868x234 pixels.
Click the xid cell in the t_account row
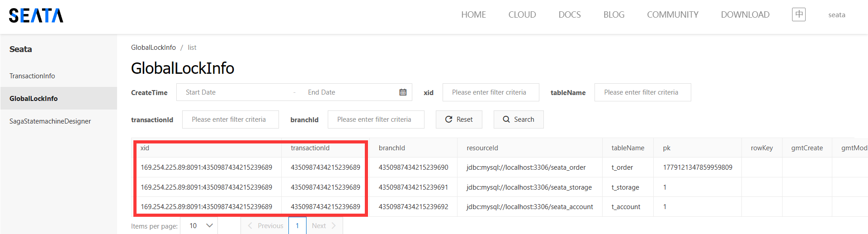coord(207,207)
